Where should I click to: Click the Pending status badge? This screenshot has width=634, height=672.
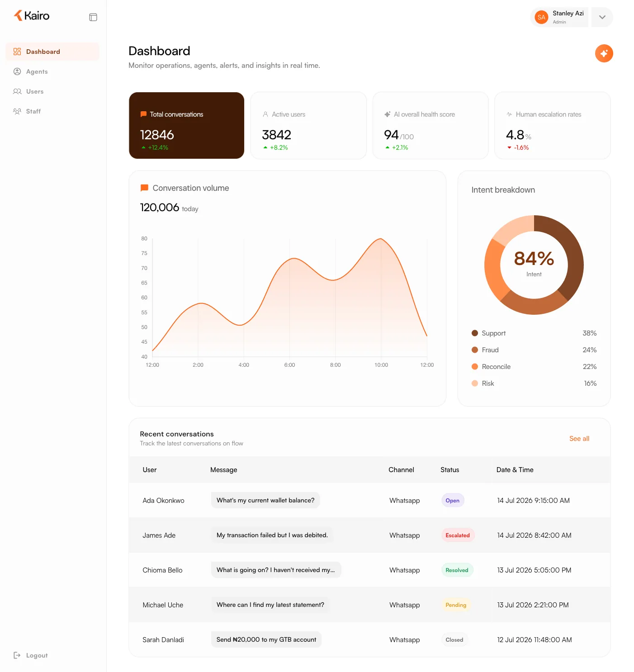[x=456, y=605]
